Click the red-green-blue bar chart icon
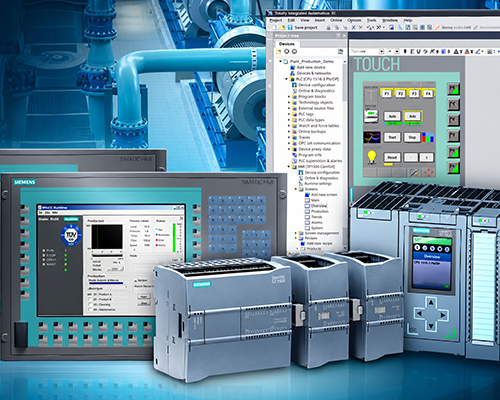Screen dimensions: 500x400 (x=428, y=137)
